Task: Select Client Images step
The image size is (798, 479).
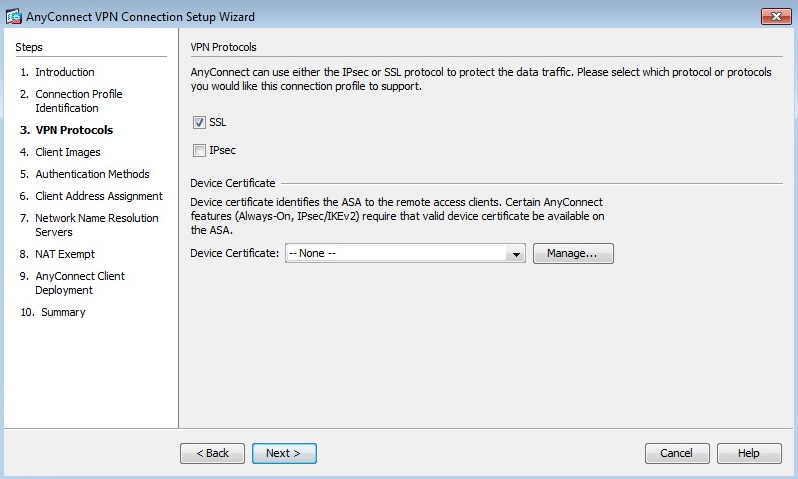Action: [x=68, y=152]
